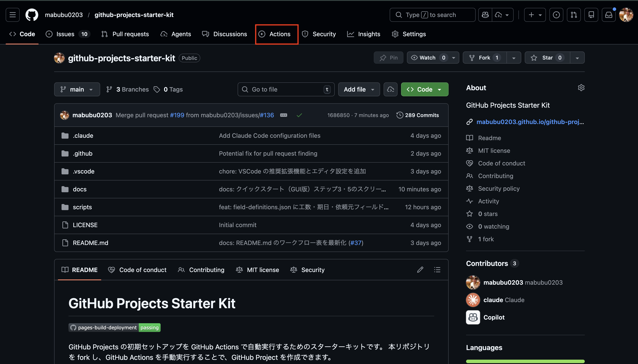Open the Copilot agents dropdown in header
Viewport: 638px width, 364px height.
click(503, 15)
